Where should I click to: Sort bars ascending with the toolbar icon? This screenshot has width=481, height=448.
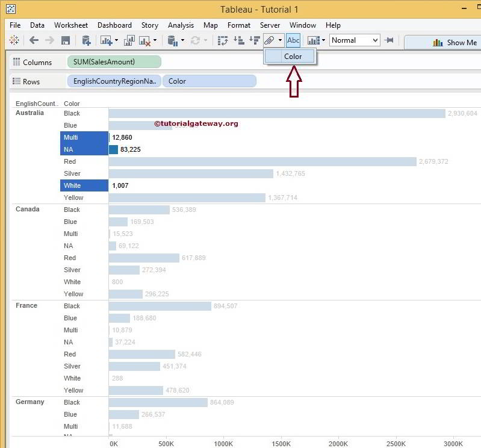pyautogui.click(x=238, y=40)
